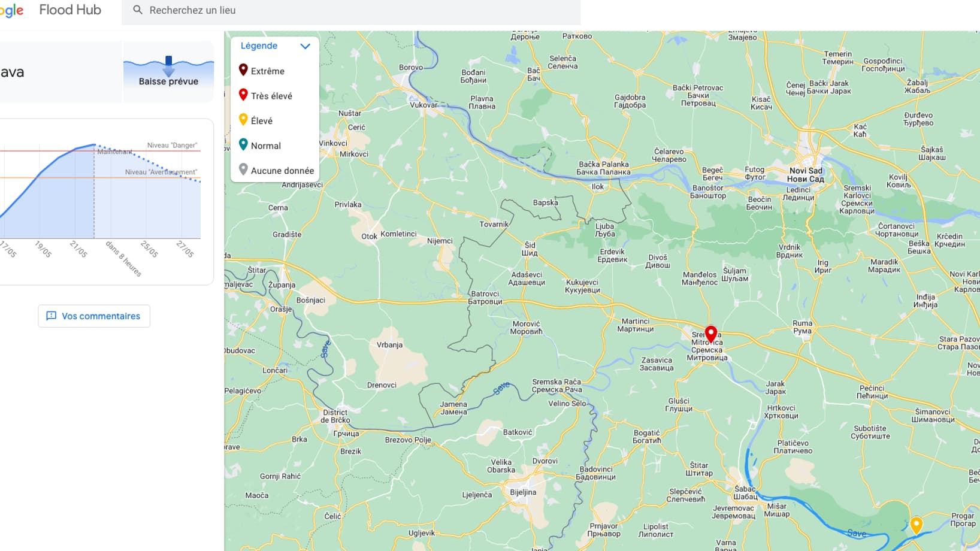
Task: Click the Élevé yellow pin icon
Action: [x=243, y=120]
